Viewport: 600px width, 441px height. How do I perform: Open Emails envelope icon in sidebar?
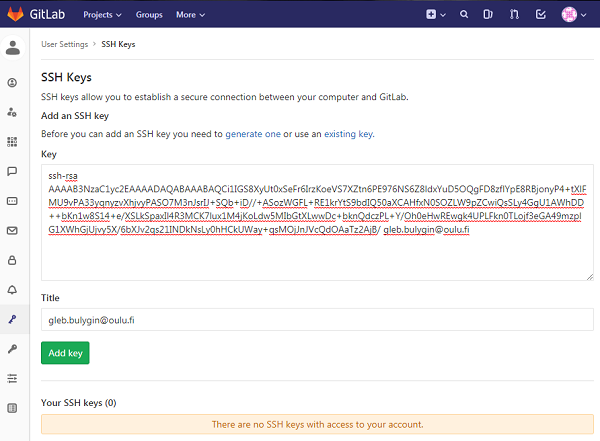(x=12, y=231)
